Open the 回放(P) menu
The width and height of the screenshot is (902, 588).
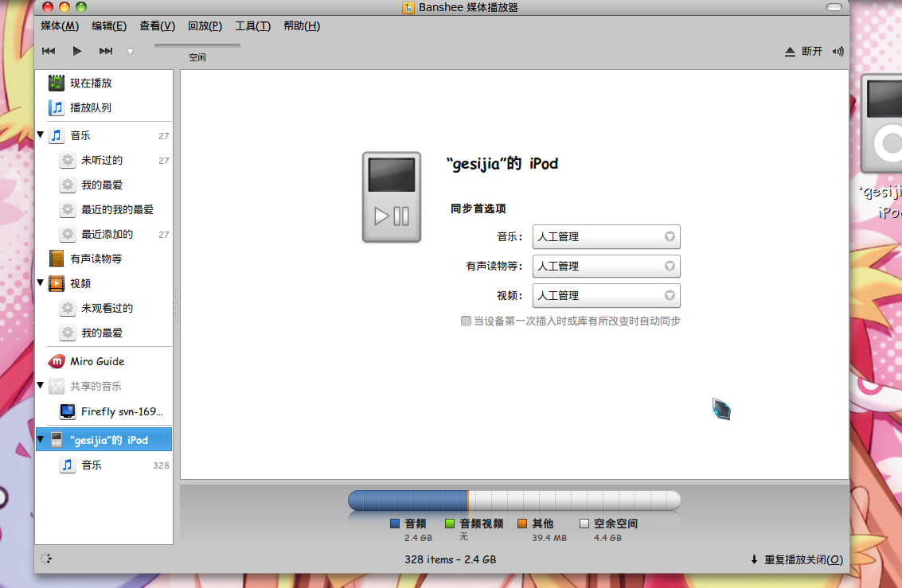(205, 26)
